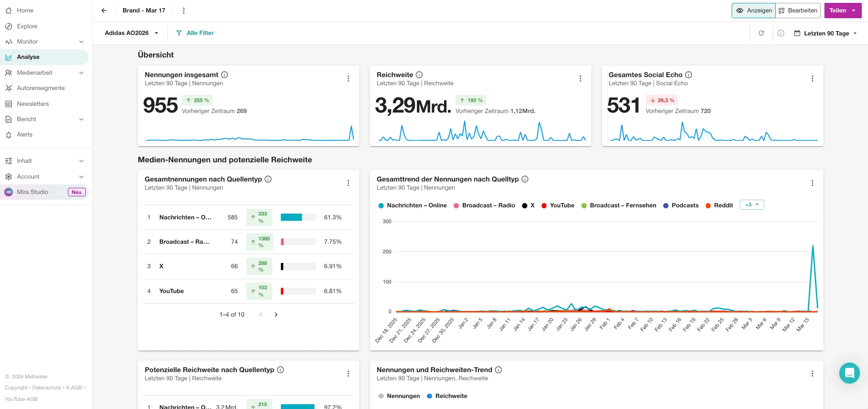Go to previous page of source type table
Screen dimensions: 868x409
tap(261, 315)
